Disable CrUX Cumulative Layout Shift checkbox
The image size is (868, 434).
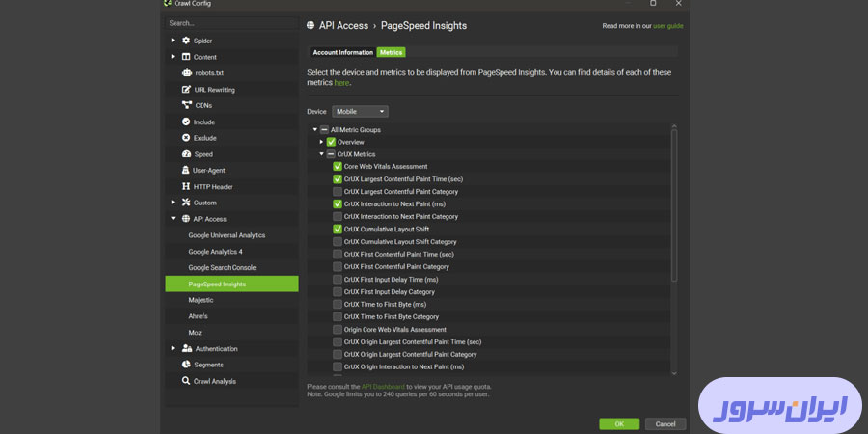(x=338, y=230)
